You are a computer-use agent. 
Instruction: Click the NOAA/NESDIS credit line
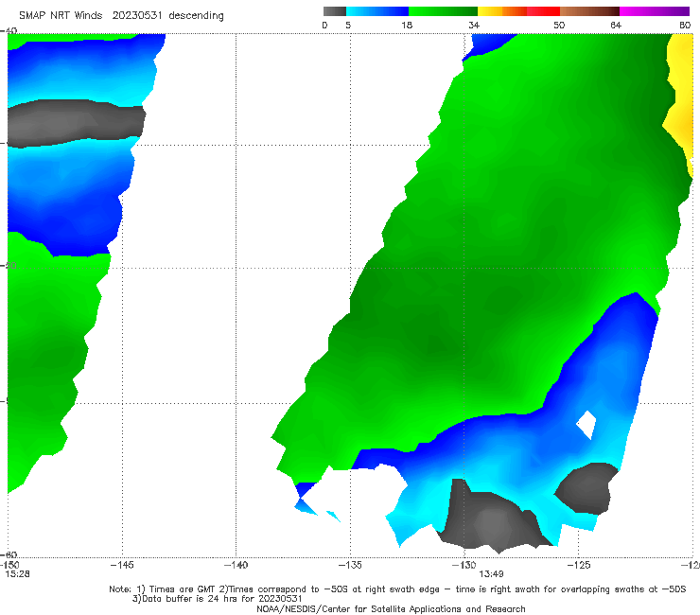coord(391,608)
